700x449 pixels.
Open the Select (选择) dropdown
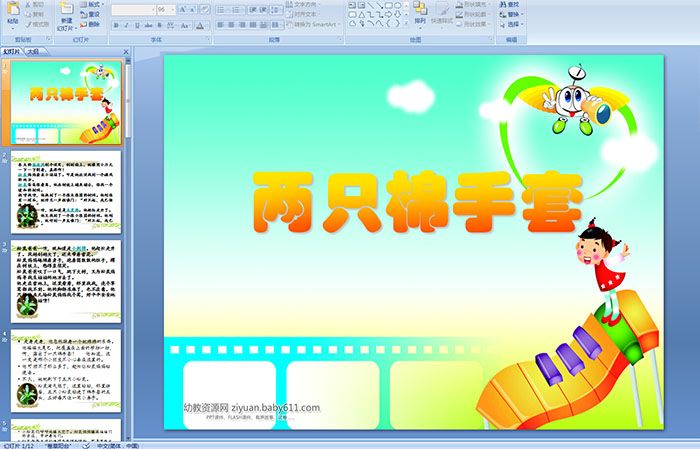click(512, 24)
